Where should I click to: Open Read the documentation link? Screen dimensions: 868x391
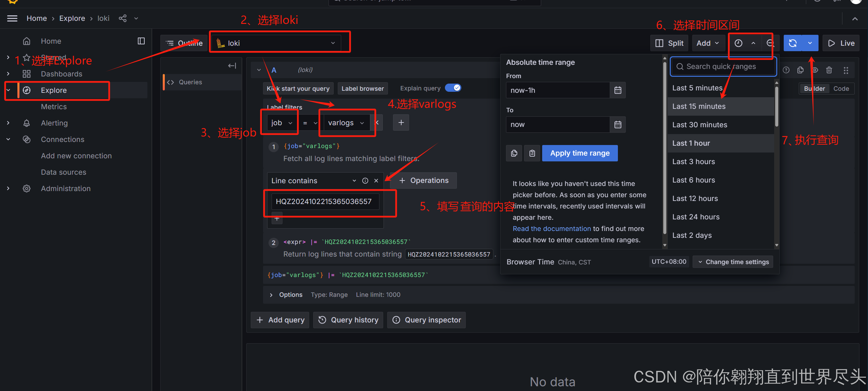tap(551, 229)
